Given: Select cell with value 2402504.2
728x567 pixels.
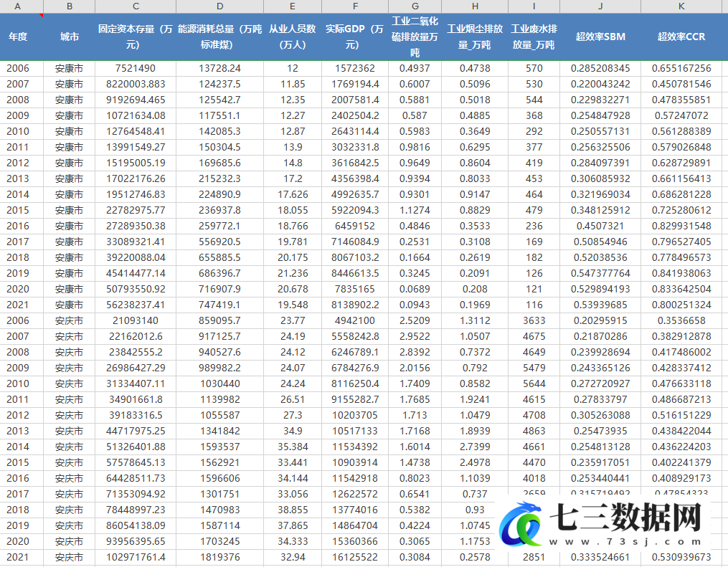Looking at the screenshot, I should point(355,115).
